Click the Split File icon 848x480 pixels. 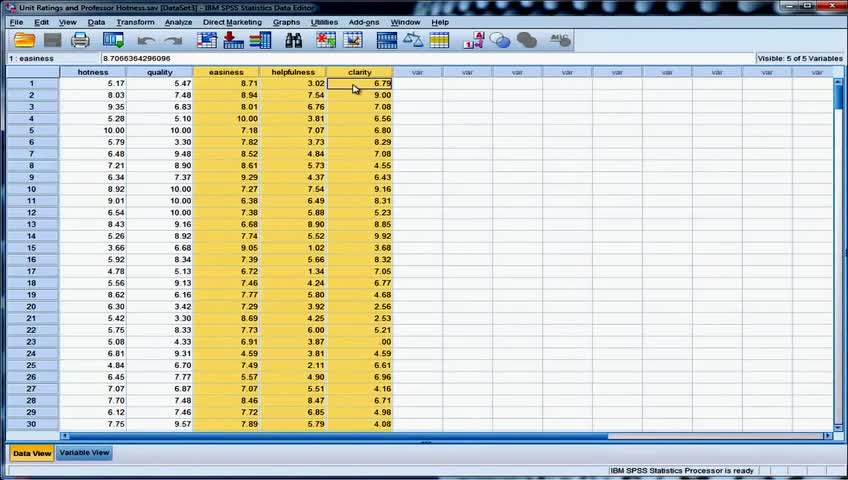point(387,40)
